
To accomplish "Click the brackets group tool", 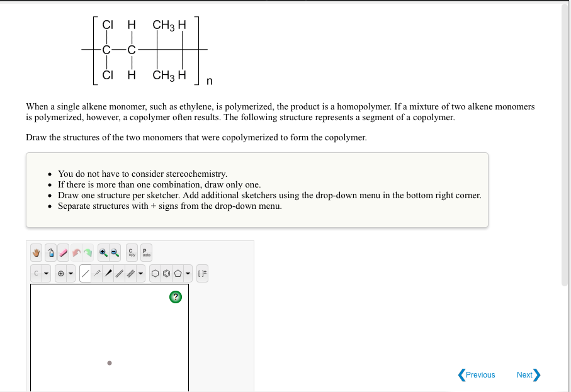I will (202, 273).
